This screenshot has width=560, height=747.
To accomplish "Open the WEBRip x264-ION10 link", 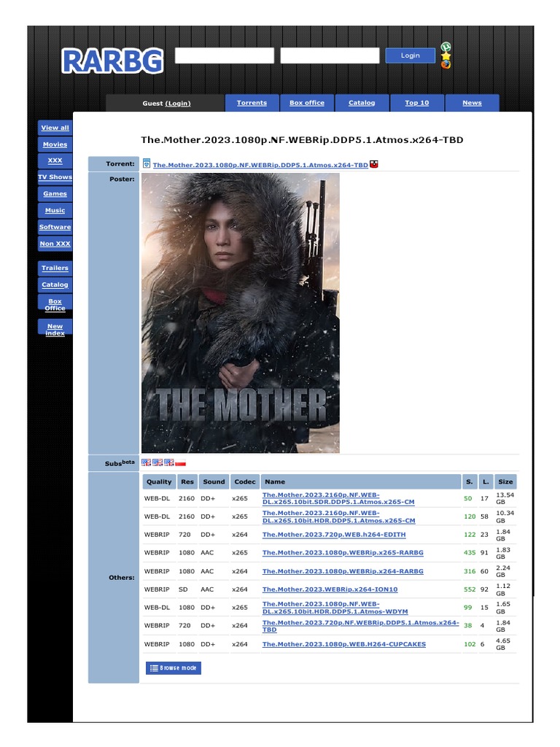I will (x=330, y=589).
